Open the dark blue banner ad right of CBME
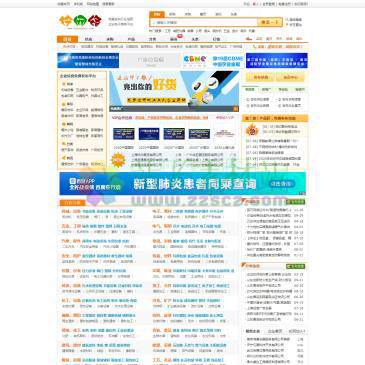 point(277,61)
